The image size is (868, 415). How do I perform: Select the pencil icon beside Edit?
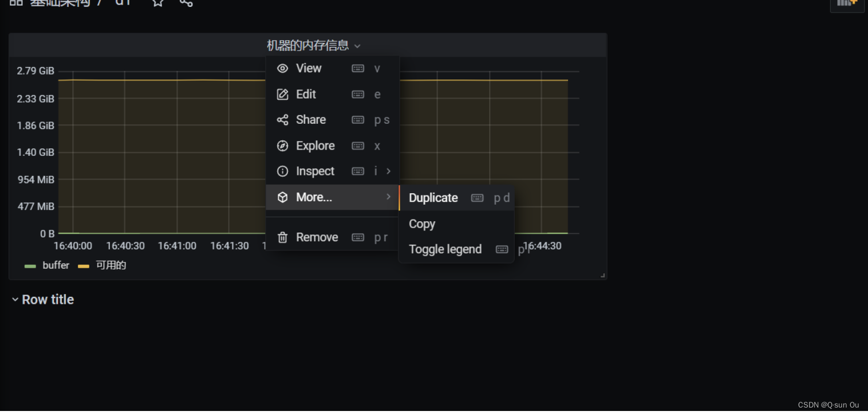click(282, 94)
